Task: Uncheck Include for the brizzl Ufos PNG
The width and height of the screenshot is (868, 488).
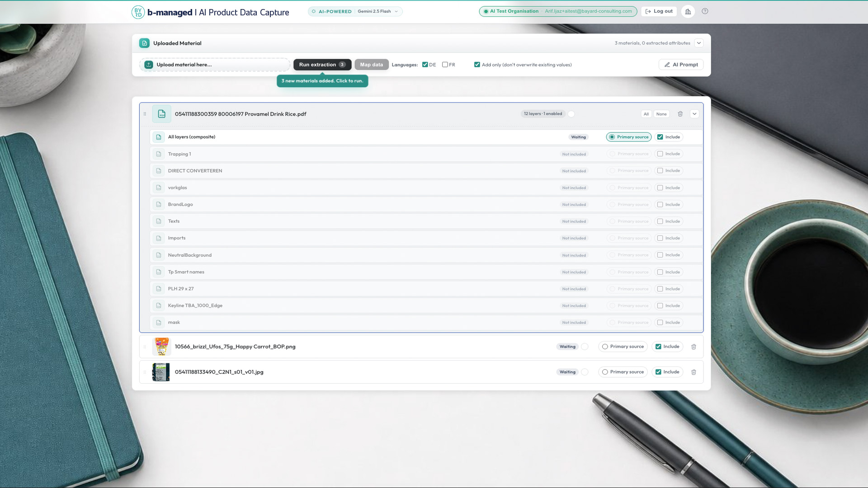Action: [658, 347]
